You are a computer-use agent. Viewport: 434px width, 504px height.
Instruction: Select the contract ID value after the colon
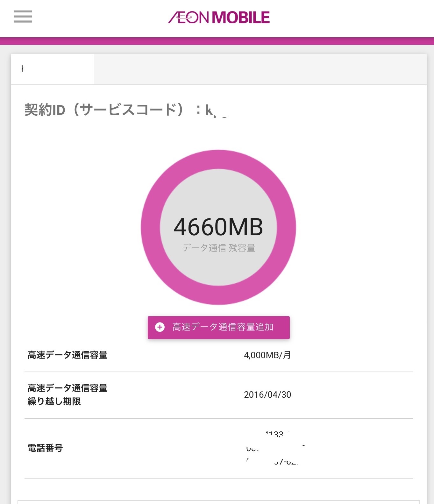[217, 111]
